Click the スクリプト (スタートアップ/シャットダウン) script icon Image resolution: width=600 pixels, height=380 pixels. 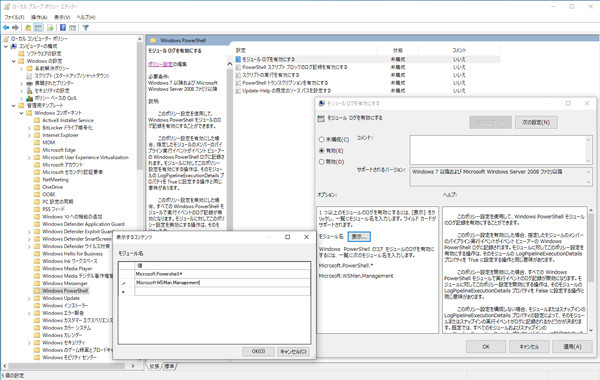click(x=29, y=76)
